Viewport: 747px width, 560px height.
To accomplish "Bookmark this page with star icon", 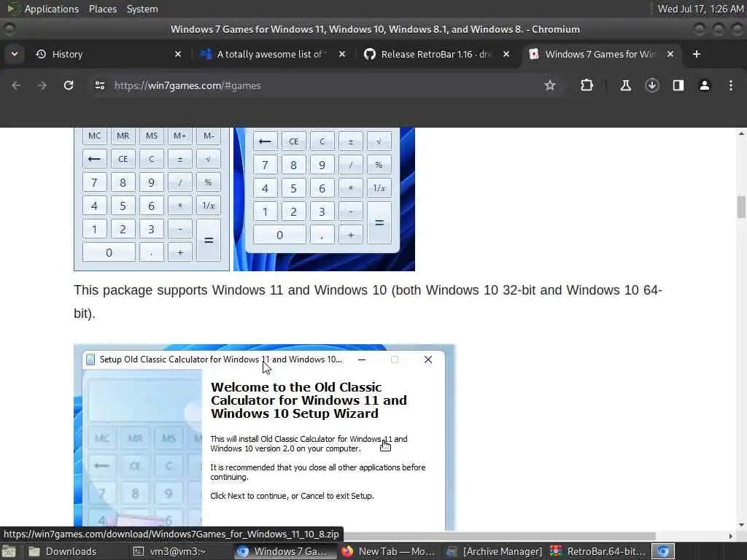I will pos(550,86).
